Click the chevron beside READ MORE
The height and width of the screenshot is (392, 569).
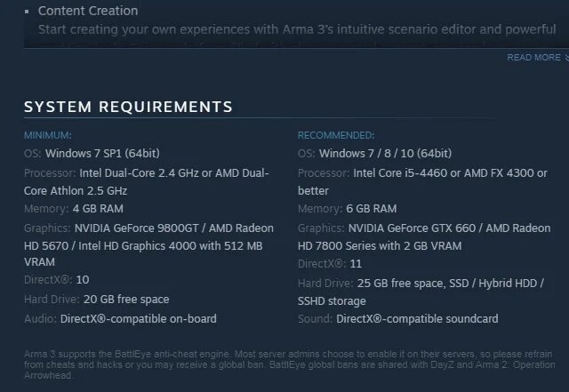click(x=566, y=58)
